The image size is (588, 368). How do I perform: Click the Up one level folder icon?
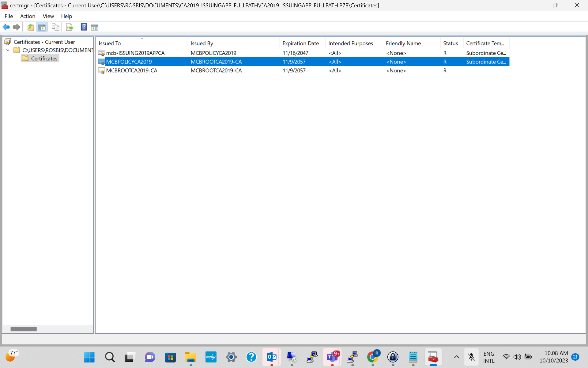(31, 27)
